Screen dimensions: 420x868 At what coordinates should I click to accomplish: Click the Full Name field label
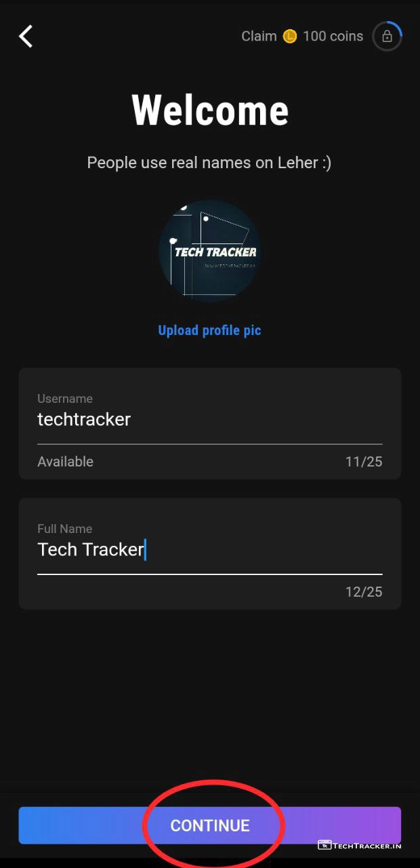(64, 529)
